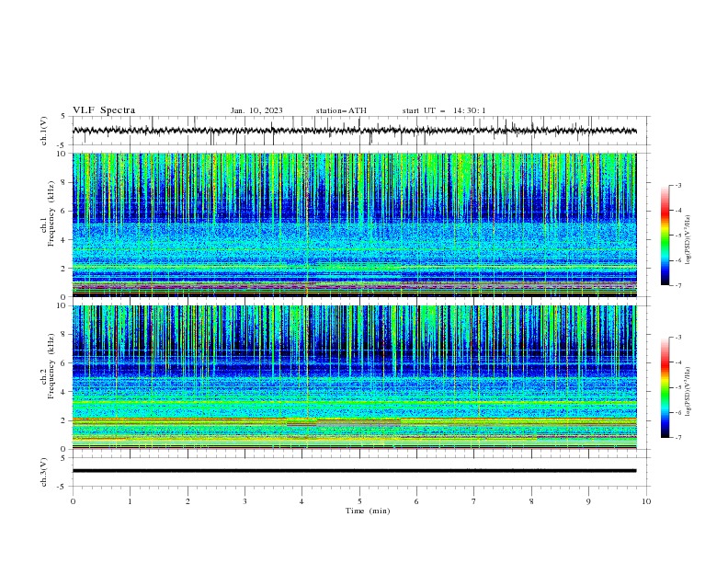Click the time axis tick label "10"
728x563 pixels.
click(646, 501)
